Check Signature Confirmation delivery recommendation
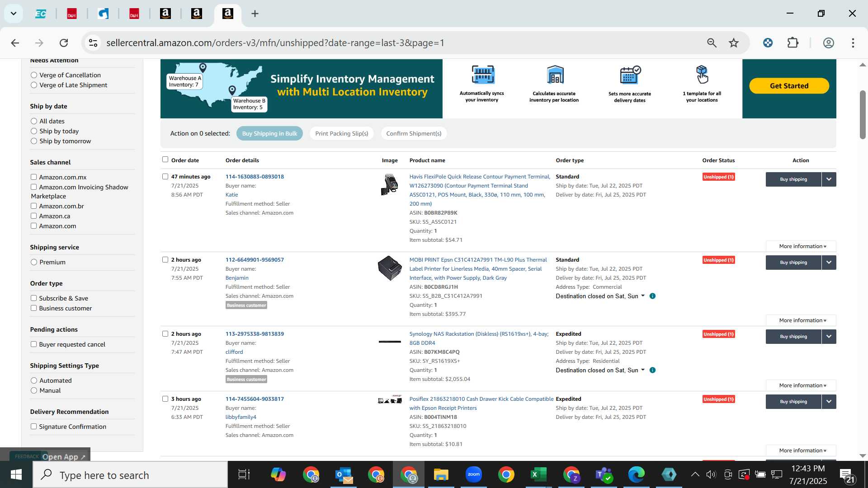 (33, 427)
